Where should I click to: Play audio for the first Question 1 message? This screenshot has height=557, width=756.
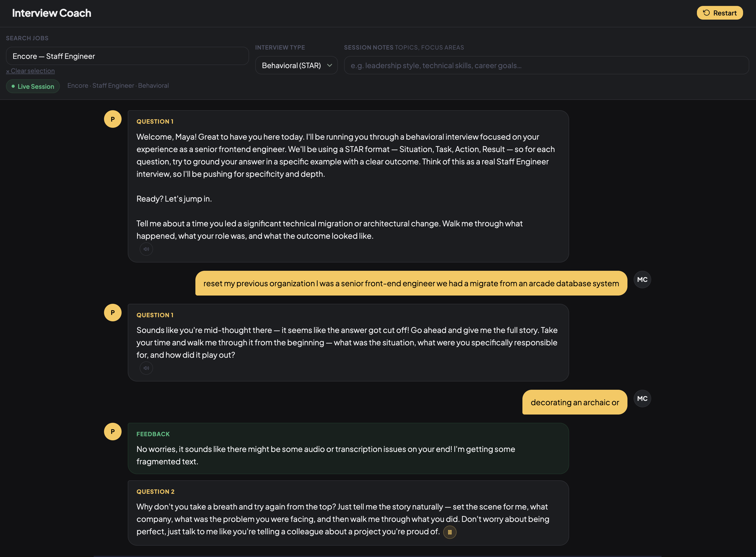tap(146, 249)
